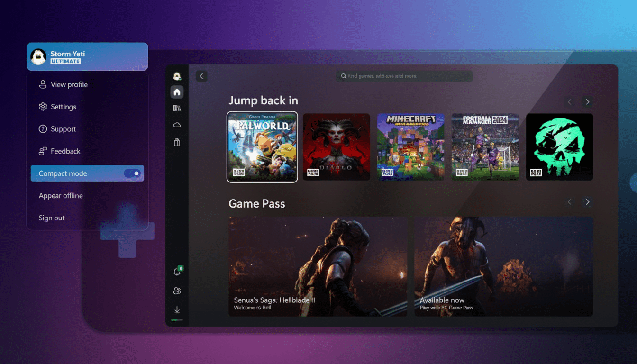Click the next arrow for Jump back in
This screenshot has height=364, width=637.
pyautogui.click(x=587, y=101)
